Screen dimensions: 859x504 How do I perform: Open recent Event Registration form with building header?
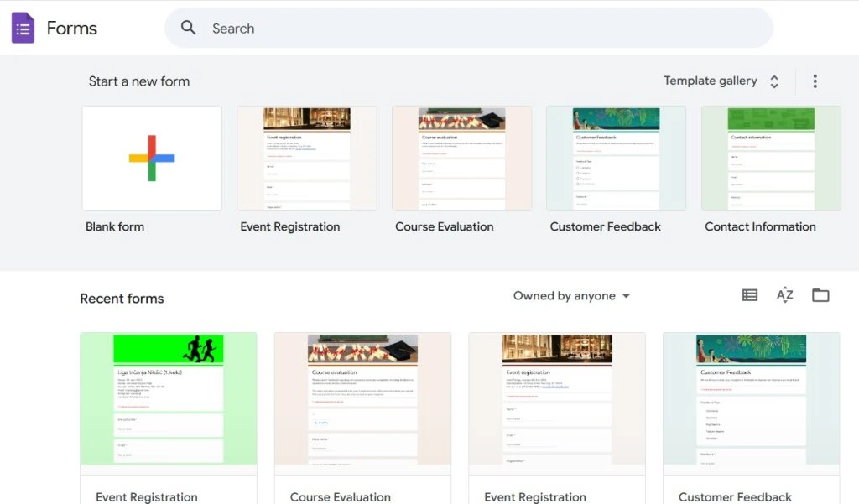(557, 398)
